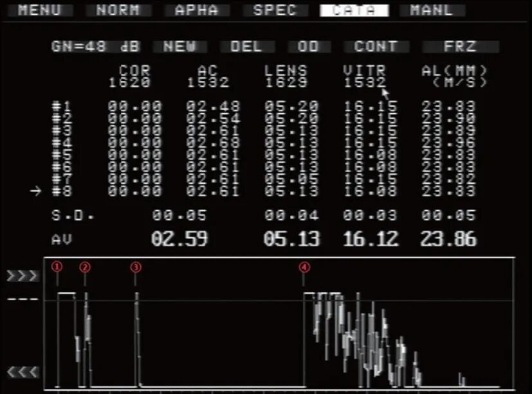Click the retinal echo spike cluster in waveform
This screenshot has width=532, height=394.
click(x=362, y=339)
